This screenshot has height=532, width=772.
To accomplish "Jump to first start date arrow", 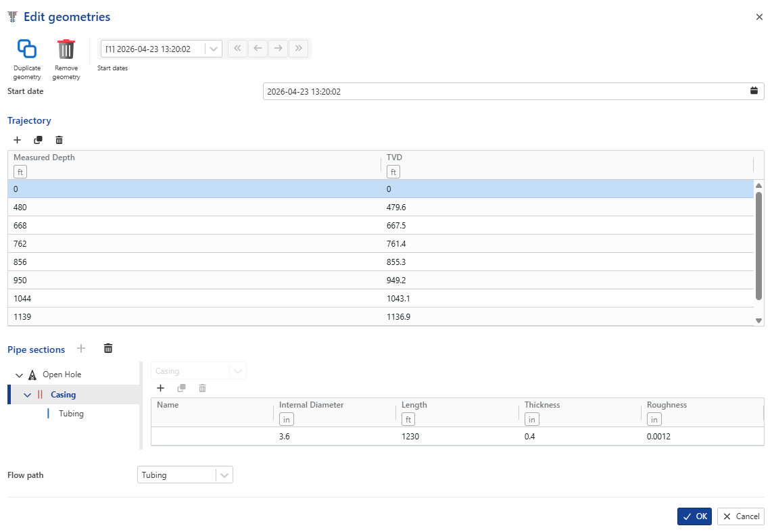I will 237,48.
